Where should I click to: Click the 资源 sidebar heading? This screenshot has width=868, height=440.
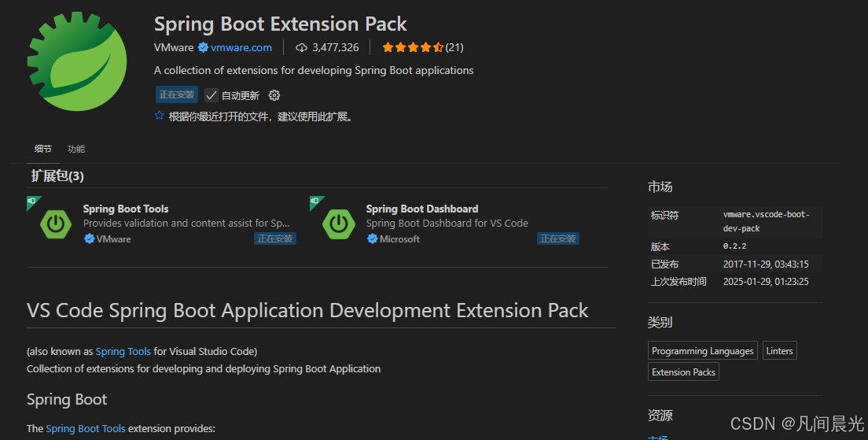pos(660,416)
